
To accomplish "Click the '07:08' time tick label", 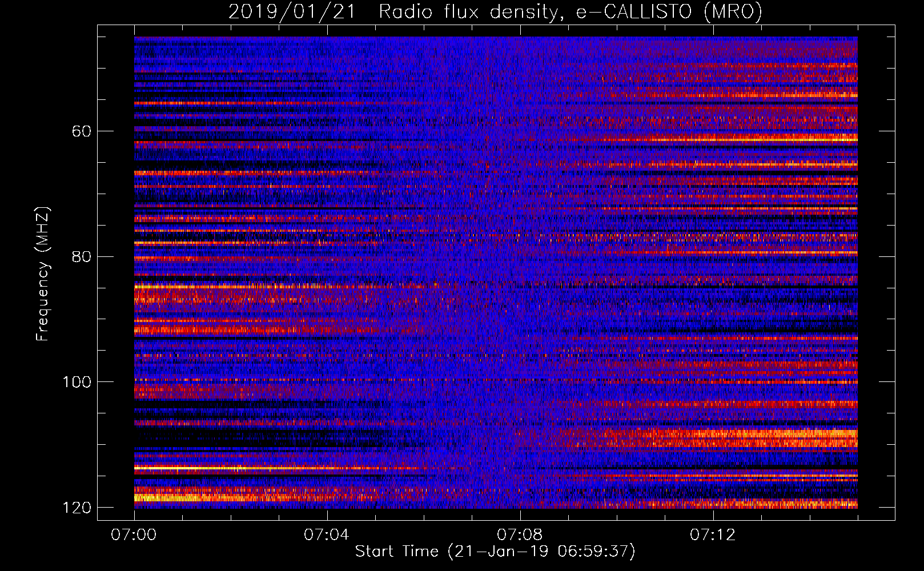I will pyautogui.click(x=520, y=535).
